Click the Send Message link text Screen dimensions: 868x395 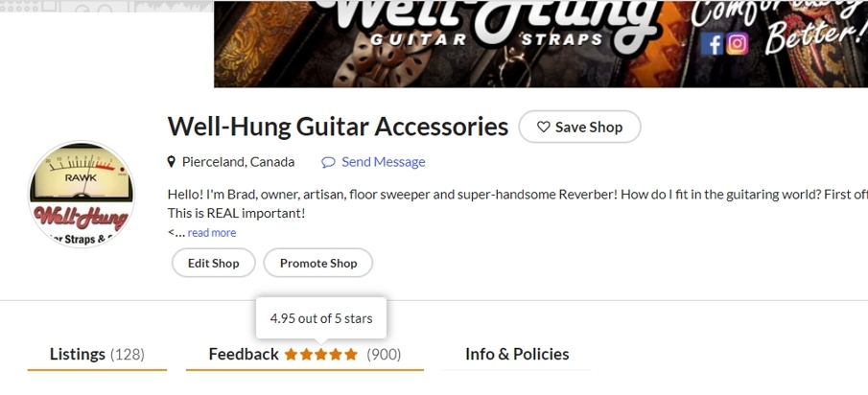383,162
